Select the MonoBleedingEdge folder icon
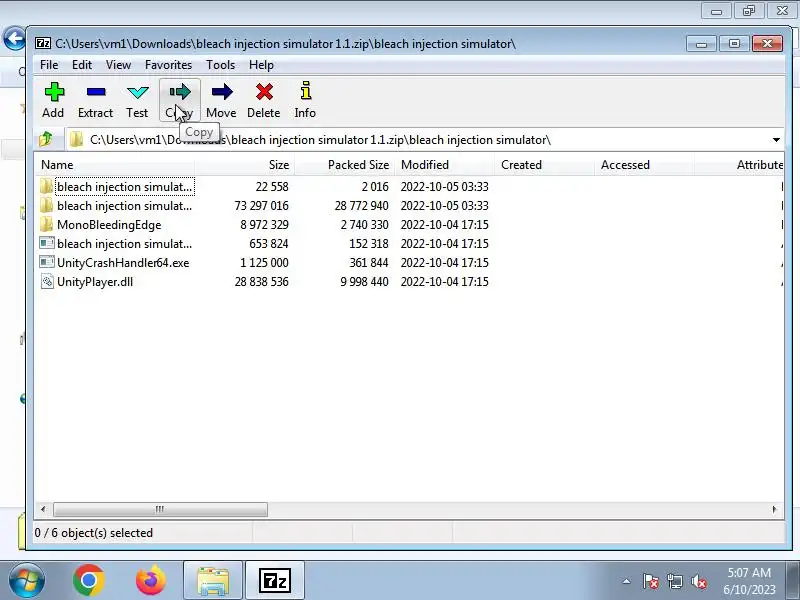This screenshot has height=600, width=800. click(x=46, y=224)
